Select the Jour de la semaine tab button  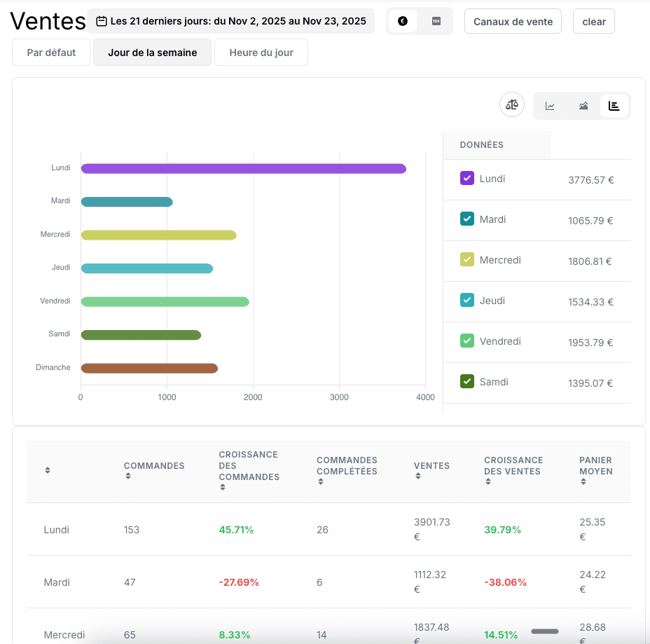(152, 53)
